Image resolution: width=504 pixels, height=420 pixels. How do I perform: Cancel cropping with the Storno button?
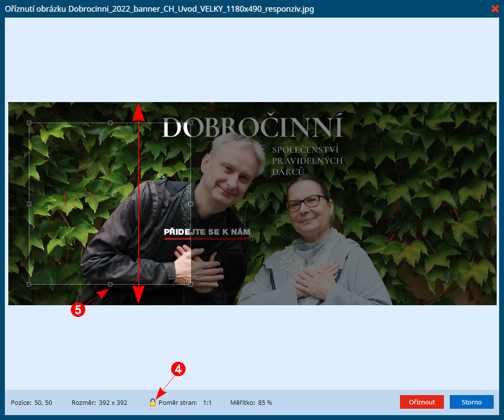(x=472, y=402)
